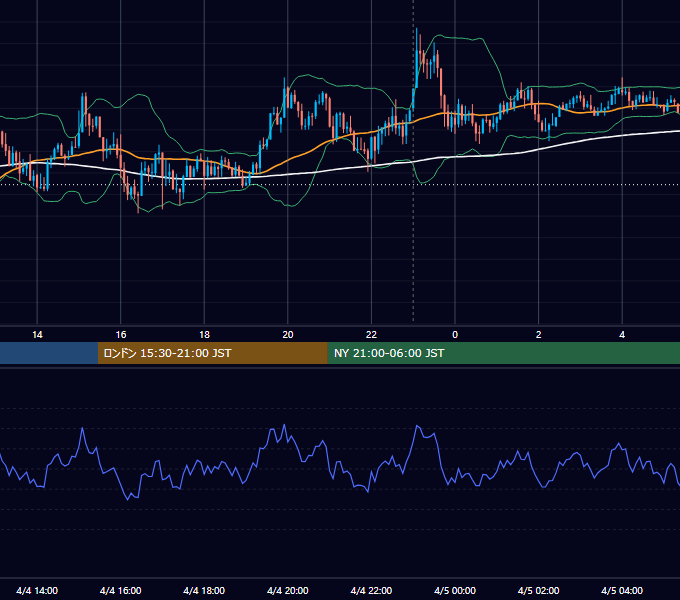
Task: Click the 4 hour label on the price chart axis
Action: pos(622,335)
